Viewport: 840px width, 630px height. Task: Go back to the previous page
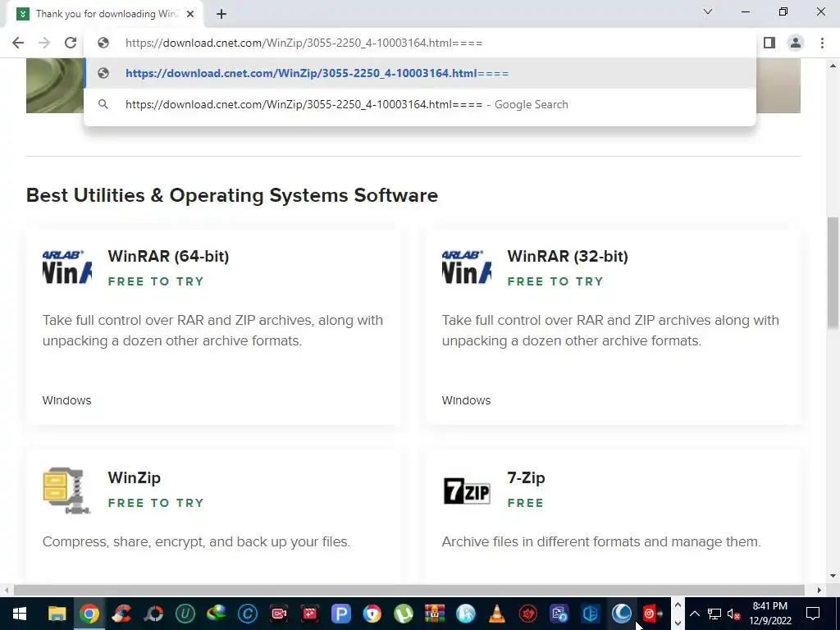point(18,43)
